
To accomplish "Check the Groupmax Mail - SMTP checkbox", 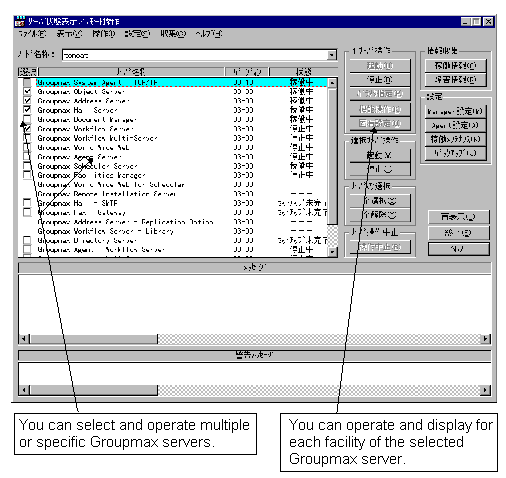I will tap(27, 203).
